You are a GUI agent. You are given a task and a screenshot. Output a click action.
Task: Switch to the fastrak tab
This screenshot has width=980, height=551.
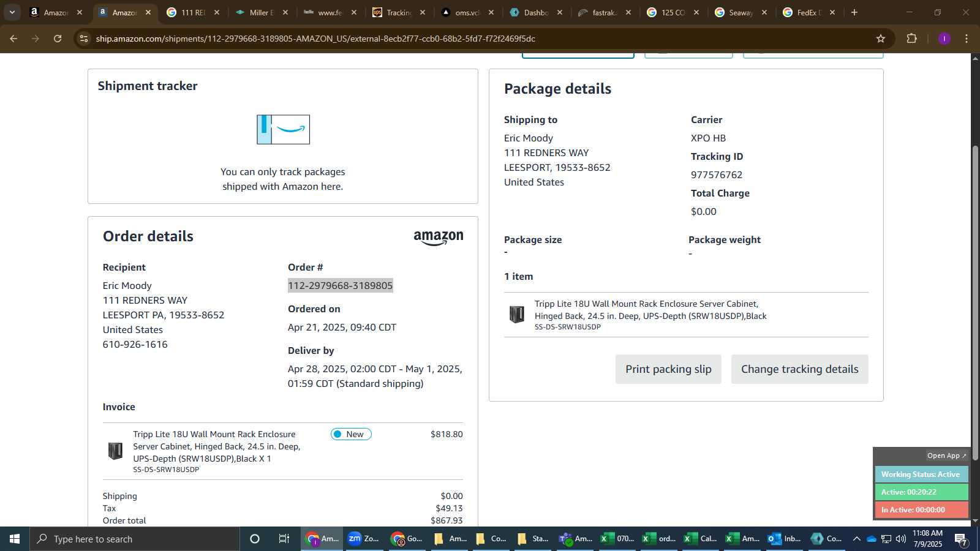603,12
